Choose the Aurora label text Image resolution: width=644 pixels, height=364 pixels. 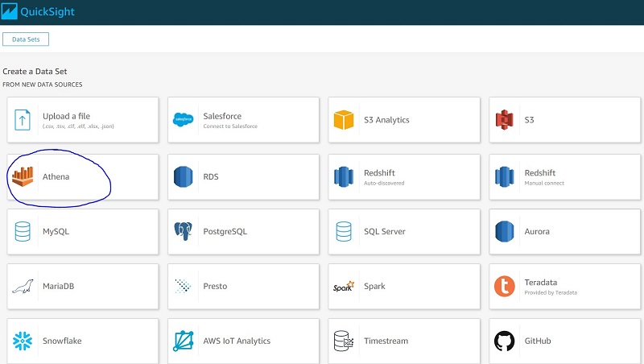tap(537, 231)
